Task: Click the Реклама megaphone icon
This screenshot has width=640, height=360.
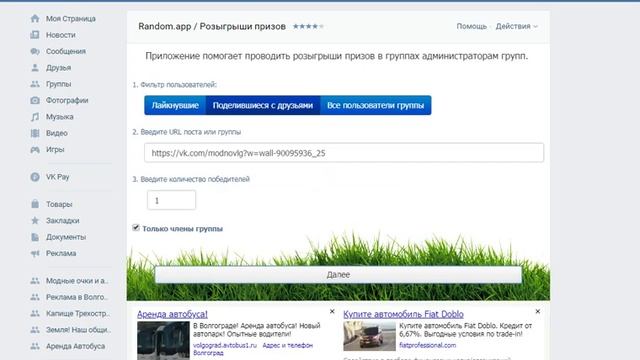Action: coord(35,253)
